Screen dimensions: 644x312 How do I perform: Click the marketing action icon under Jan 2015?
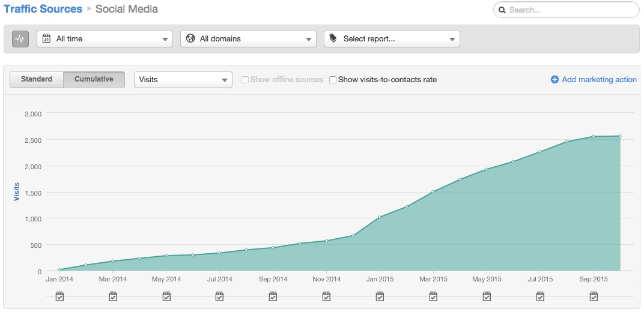(380, 296)
